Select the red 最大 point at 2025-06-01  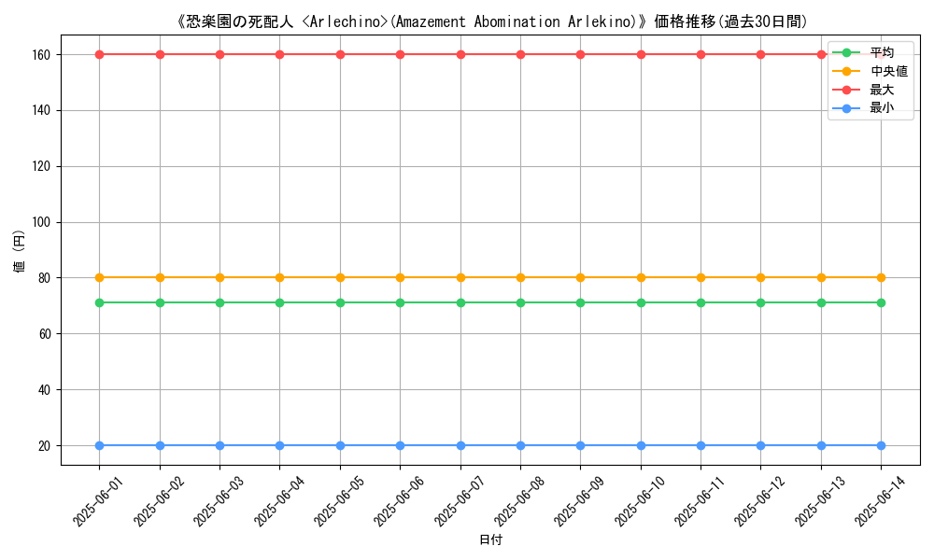click(x=100, y=55)
